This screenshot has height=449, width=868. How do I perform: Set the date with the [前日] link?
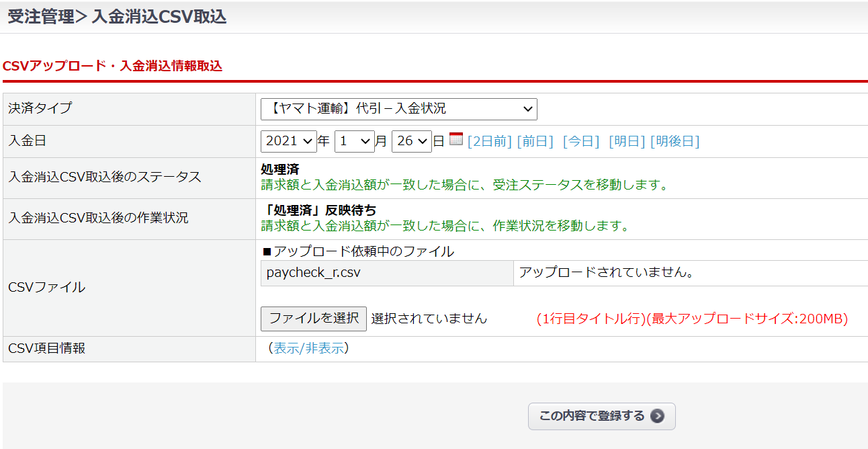535,142
